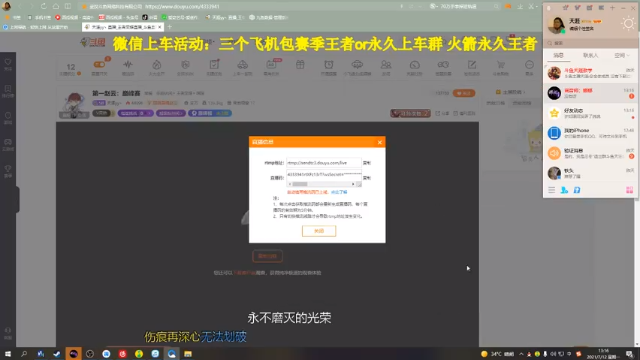
Task: Open the pink app grid icon in QQ
Action: pyautogui.click(x=629, y=190)
